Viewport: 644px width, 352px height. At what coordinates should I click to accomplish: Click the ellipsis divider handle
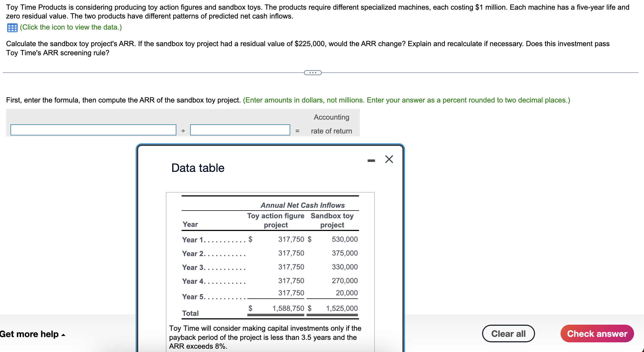tap(313, 73)
